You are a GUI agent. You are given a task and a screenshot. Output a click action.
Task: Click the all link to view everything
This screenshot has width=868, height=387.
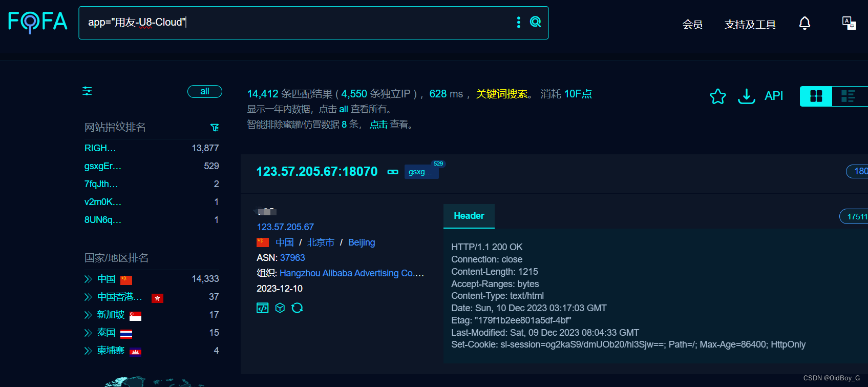[x=344, y=109]
